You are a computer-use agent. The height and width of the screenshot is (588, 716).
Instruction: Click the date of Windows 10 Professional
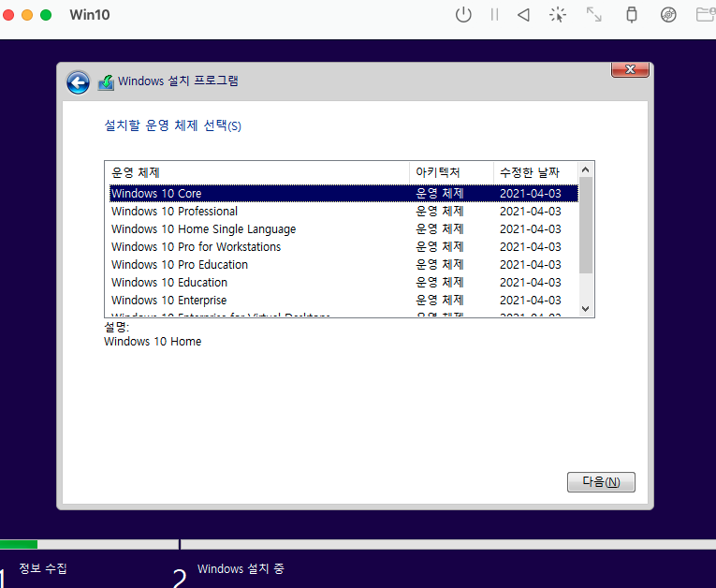tap(530, 211)
